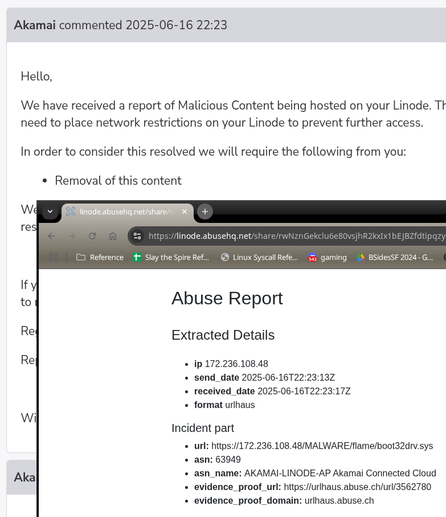Close the linode.abusehq.net tab

click(184, 211)
